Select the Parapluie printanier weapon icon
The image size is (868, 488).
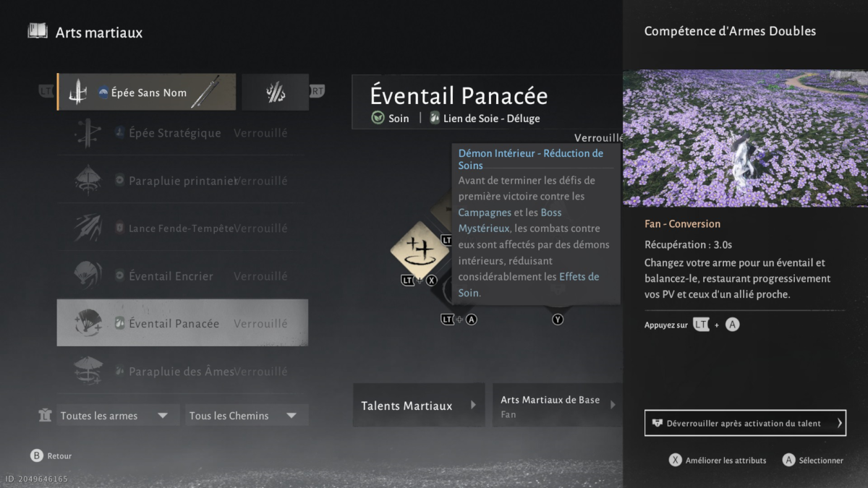click(88, 181)
